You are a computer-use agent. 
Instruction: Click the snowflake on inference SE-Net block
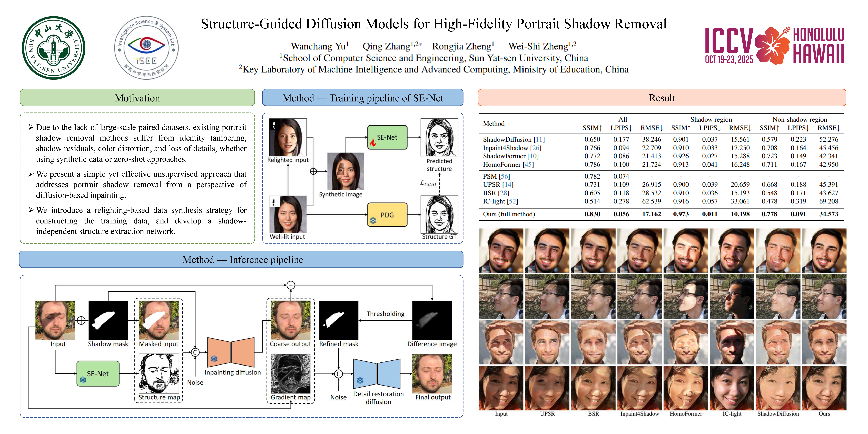83,380
